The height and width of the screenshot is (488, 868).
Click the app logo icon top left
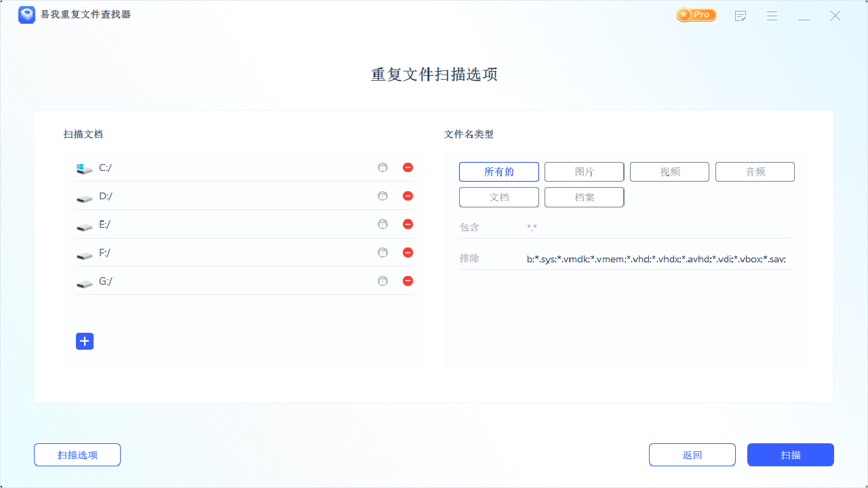26,14
